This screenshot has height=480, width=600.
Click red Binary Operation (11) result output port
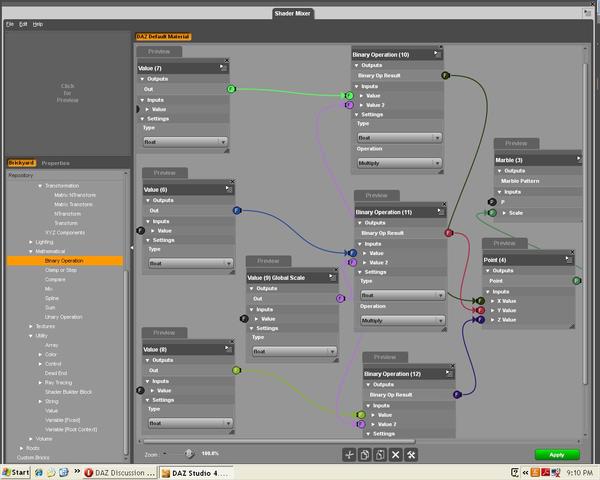(449, 233)
